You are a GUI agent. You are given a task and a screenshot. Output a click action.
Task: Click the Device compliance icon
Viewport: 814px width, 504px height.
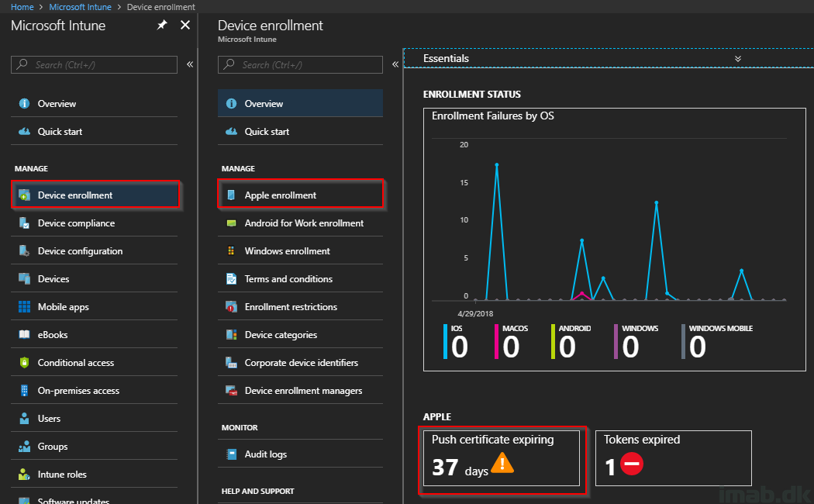(24, 223)
